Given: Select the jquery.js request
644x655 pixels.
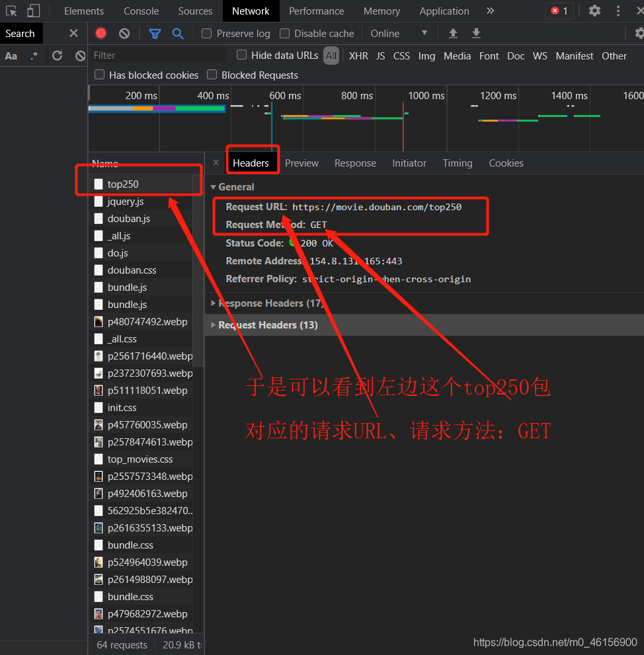Looking at the screenshot, I should tap(140, 202).
